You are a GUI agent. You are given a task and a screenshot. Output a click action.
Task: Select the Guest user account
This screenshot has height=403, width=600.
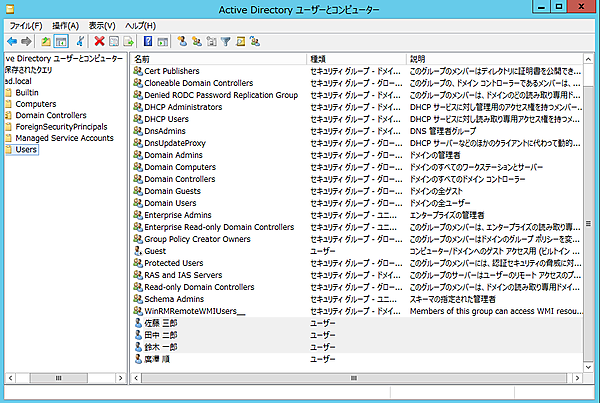coord(155,251)
